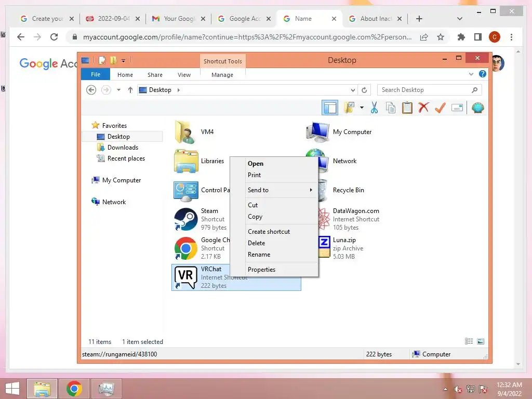Bookmark this page with the star icon
This screenshot has height=399, width=532.
(x=441, y=37)
